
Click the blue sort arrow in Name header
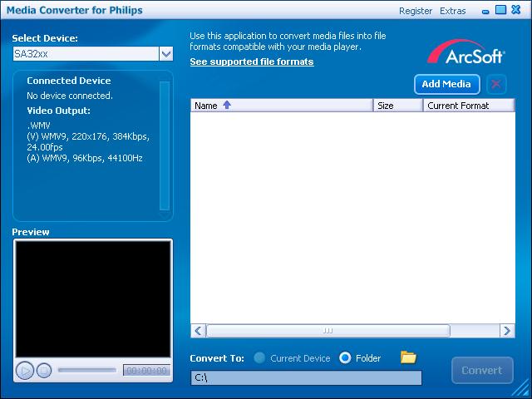point(227,105)
